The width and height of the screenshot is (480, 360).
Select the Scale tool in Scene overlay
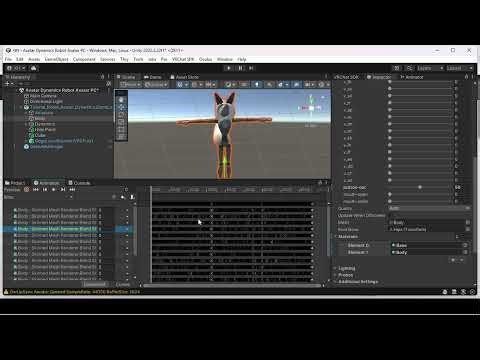(x=121, y=122)
